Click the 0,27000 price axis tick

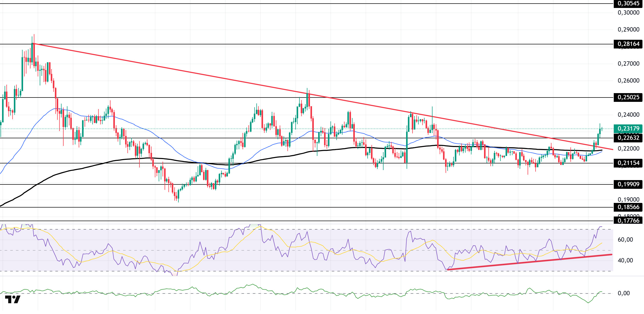[x=629, y=64]
